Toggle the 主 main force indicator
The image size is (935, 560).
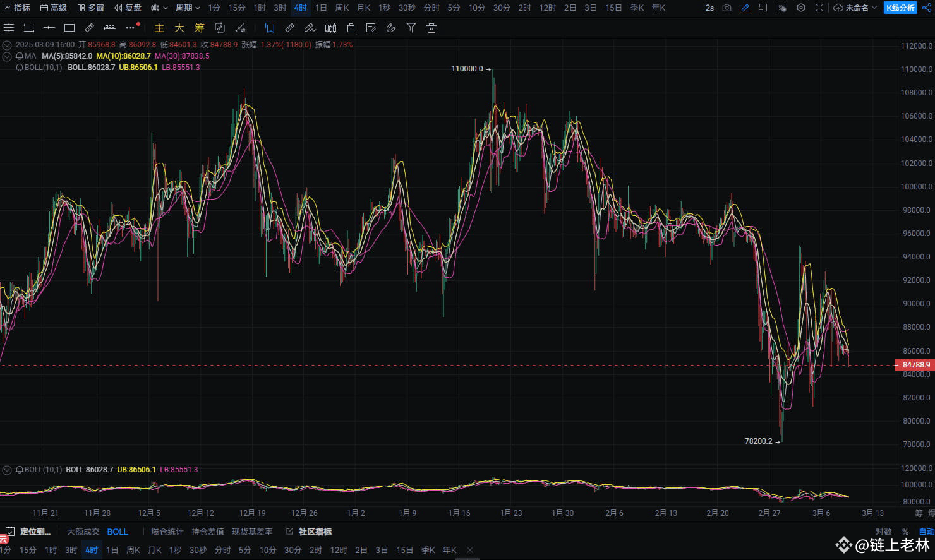pyautogui.click(x=159, y=28)
